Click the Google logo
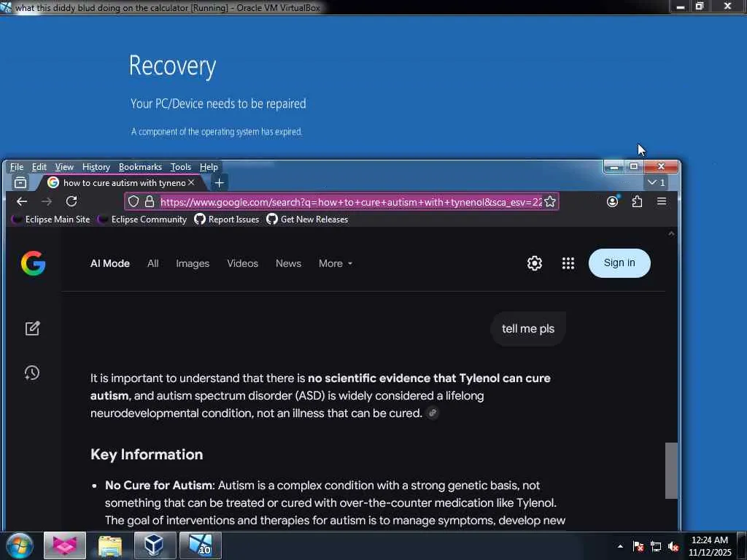This screenshot has height=560, width=747. pos(33,263)
